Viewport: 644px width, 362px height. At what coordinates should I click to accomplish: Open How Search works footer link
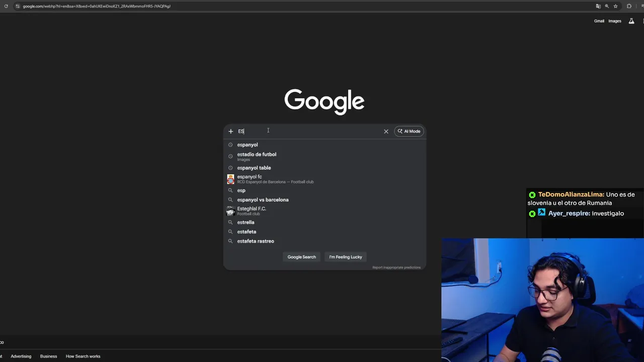point(83,356)
